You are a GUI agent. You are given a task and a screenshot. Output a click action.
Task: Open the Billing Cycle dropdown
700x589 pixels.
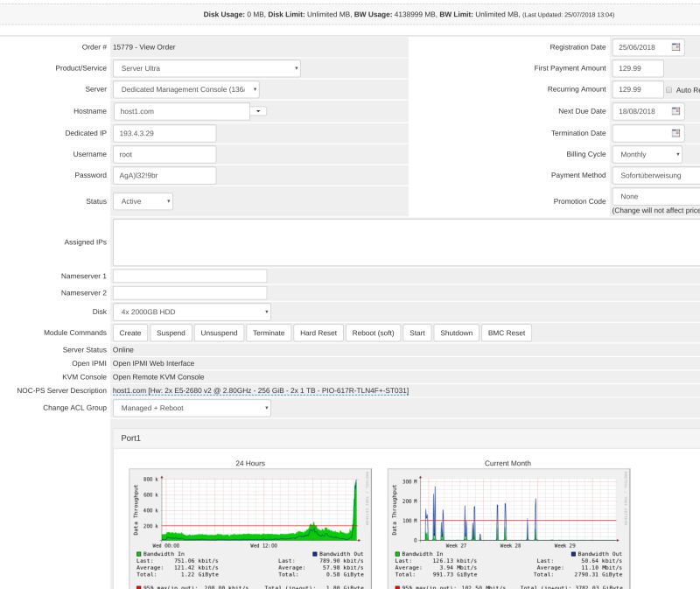646,154
